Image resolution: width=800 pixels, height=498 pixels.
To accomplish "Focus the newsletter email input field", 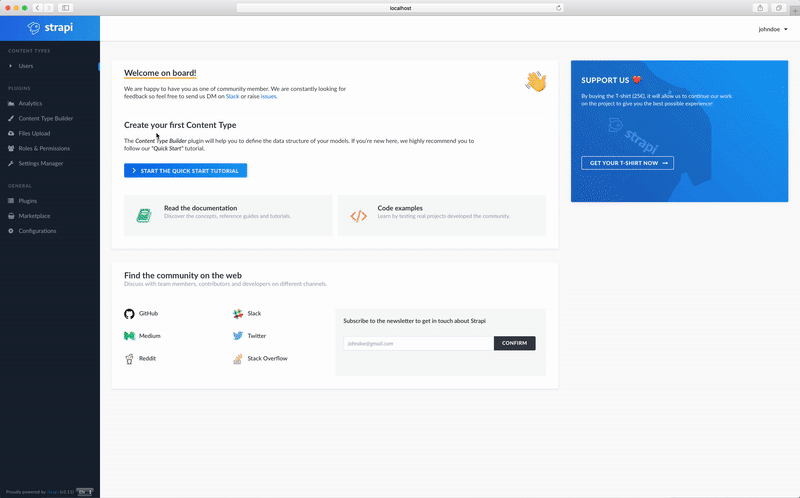I will [x=418, y=343].
